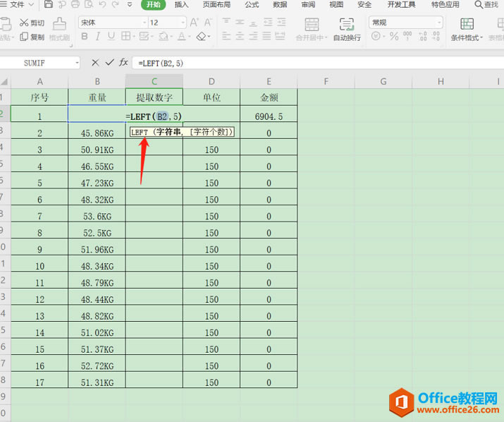
Task: Select column F header
Action: click(326, 81)
